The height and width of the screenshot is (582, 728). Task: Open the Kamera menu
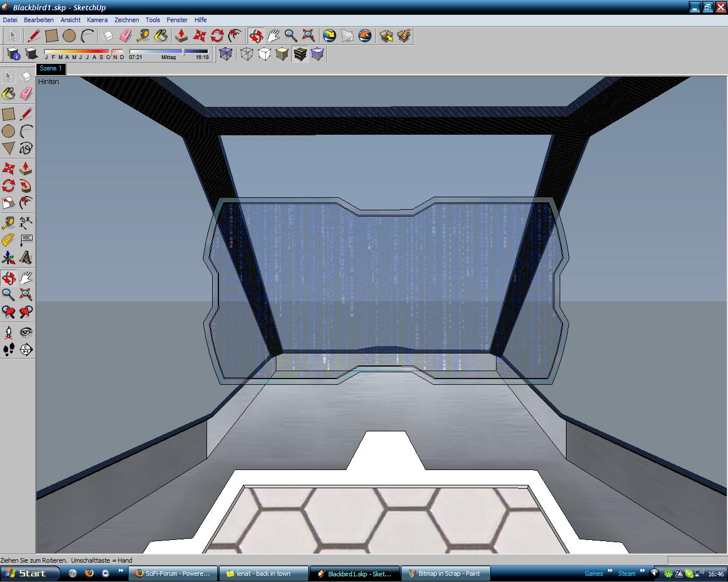(97, 20)
